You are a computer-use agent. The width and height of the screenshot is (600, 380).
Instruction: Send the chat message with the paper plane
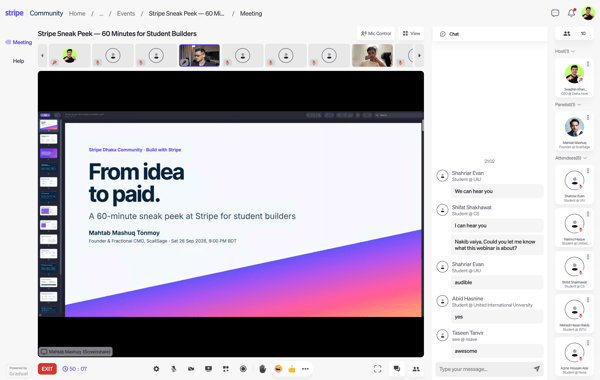(537, 369)
